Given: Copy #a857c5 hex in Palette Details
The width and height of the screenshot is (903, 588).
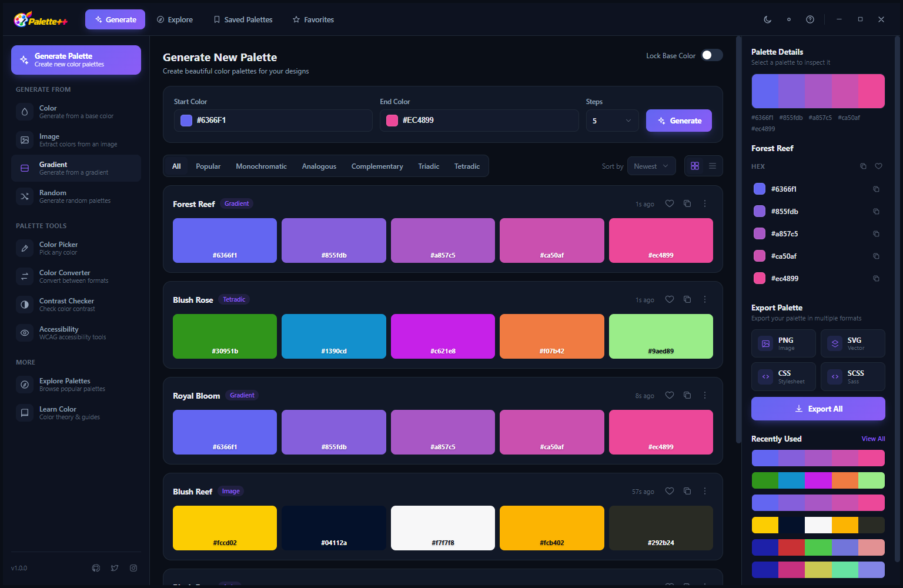Looking at the screenshot, I should (876, 234).
